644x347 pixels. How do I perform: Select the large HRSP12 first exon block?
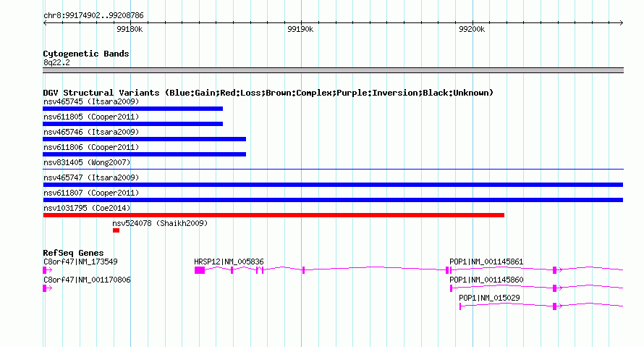click(200, 270)
